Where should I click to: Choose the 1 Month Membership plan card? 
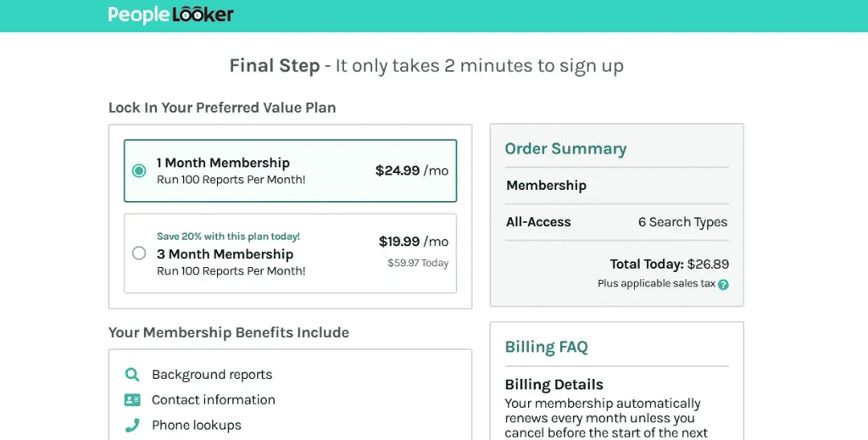point(290,170)
